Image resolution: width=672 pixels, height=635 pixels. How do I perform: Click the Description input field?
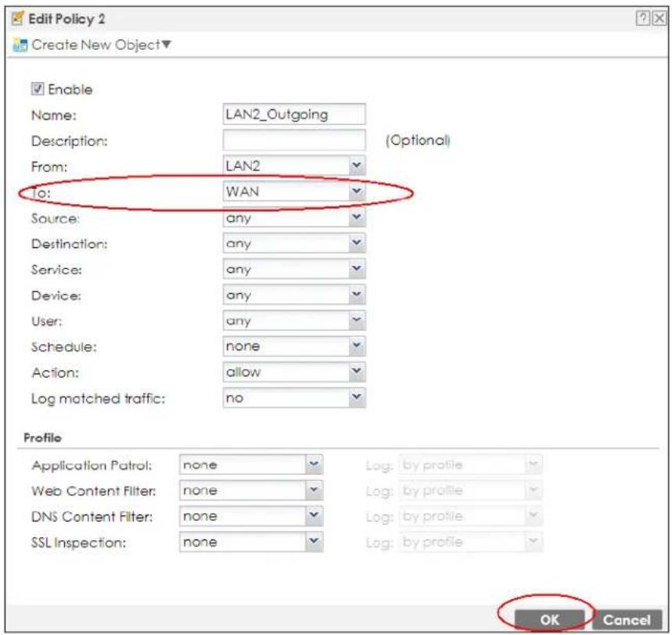pyautogui.click(x=294, y=140)
